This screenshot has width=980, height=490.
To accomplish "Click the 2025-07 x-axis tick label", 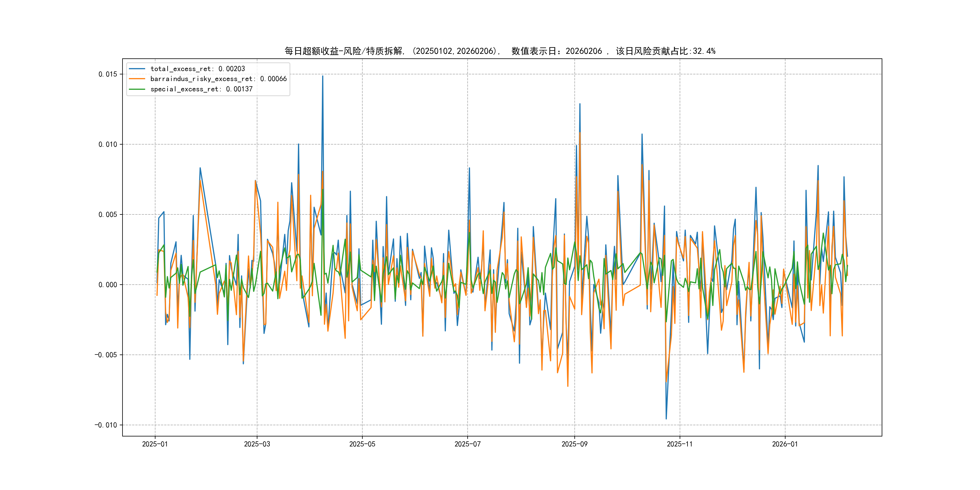I will (x=468, y=444).
